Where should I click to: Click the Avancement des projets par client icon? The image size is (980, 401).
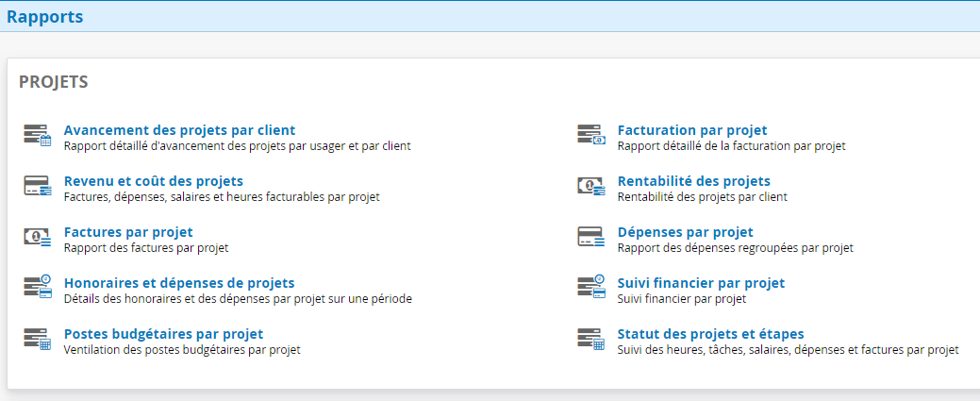click(37, 135)
